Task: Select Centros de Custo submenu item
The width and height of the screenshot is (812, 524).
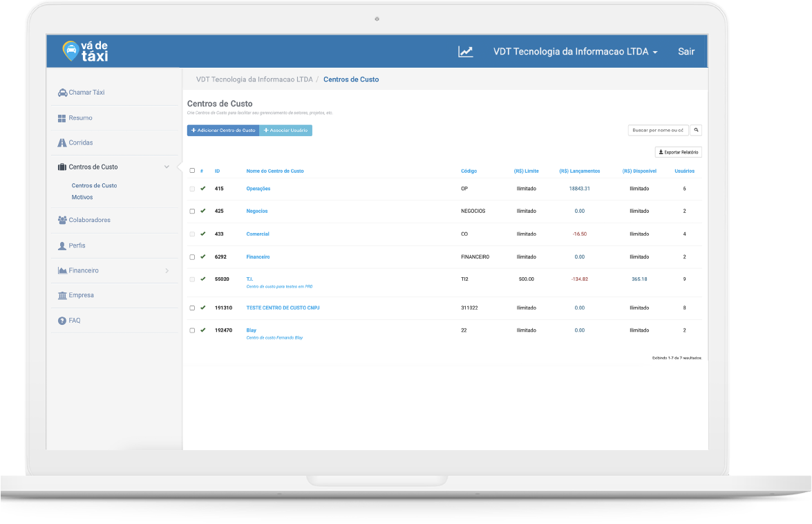Action: [x=94, y=185]
